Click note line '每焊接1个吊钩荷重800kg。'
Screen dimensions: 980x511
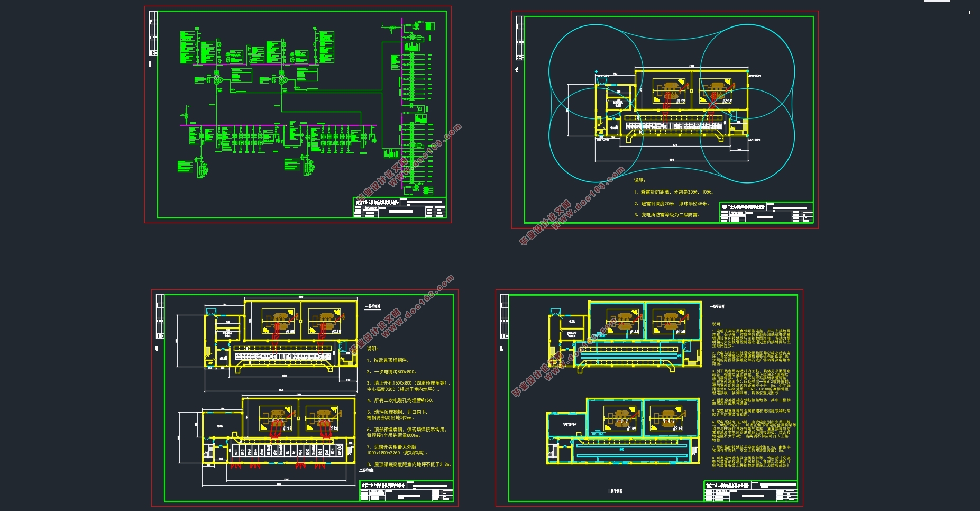point(394,435)
